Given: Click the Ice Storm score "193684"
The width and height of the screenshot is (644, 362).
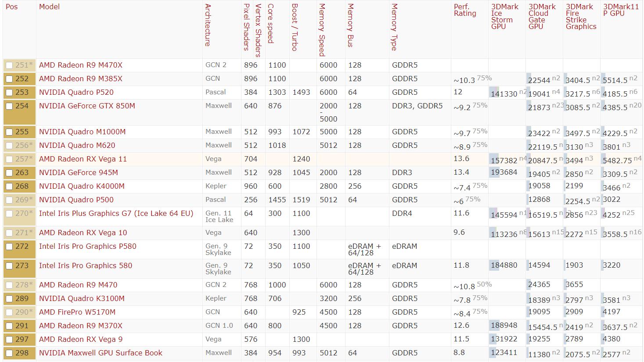Looking at the screenshot, I should point(504,172).
